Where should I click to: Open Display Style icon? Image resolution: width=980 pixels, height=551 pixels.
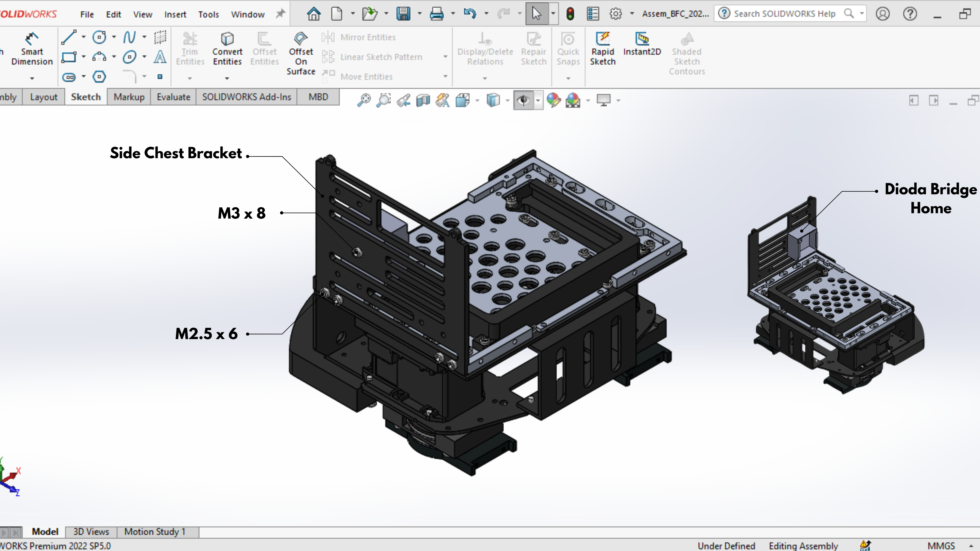pyautogui.click(x=493, y=100)
